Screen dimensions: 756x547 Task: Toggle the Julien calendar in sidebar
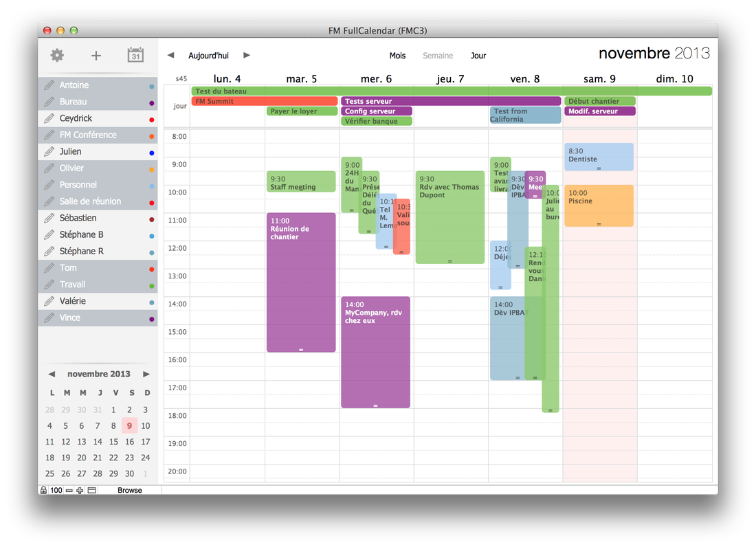click(x=71, y=152)
